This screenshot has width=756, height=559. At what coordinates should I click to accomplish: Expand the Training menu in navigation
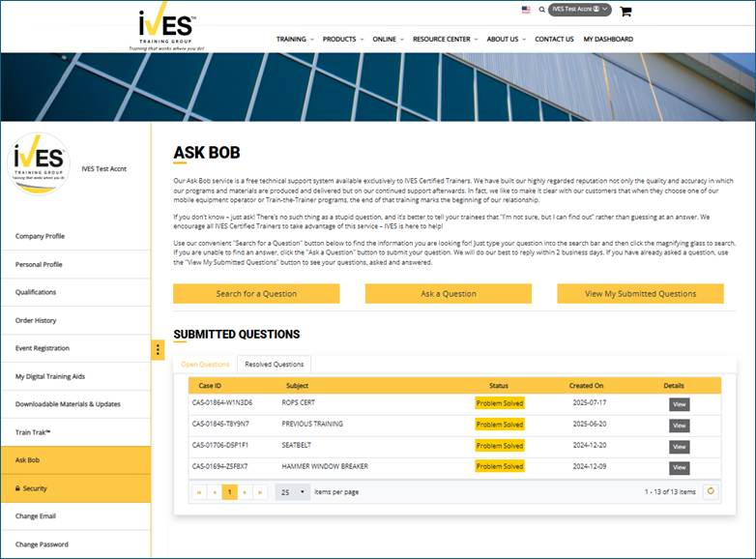(295, 40)
